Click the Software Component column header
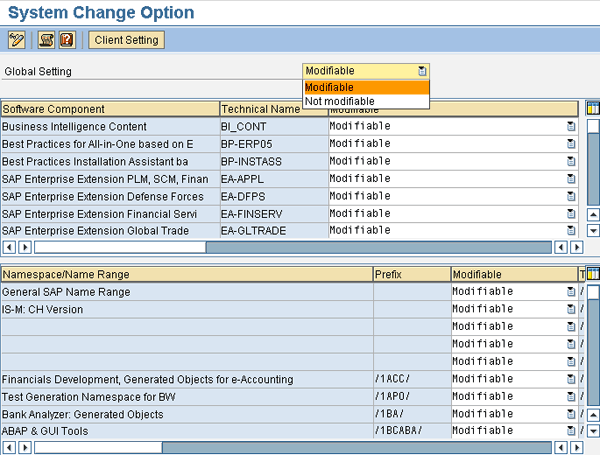This screenshot has height=455, width=600. [x=110, y=109]
